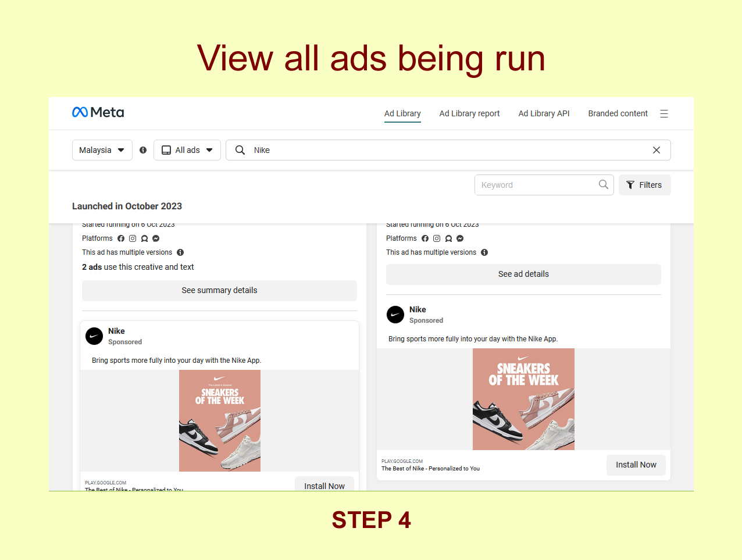
Task: Click info icon next to left multiple versions
Action: (x=180, y=252)
